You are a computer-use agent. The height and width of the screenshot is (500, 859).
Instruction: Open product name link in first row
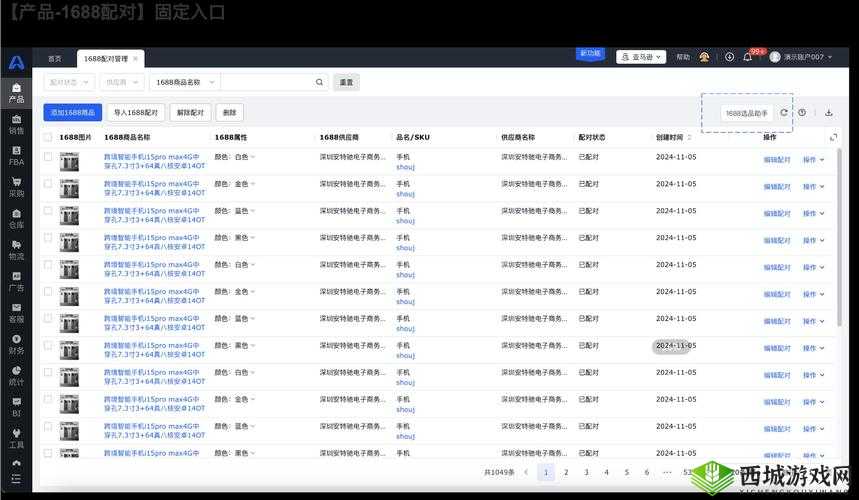154,161
